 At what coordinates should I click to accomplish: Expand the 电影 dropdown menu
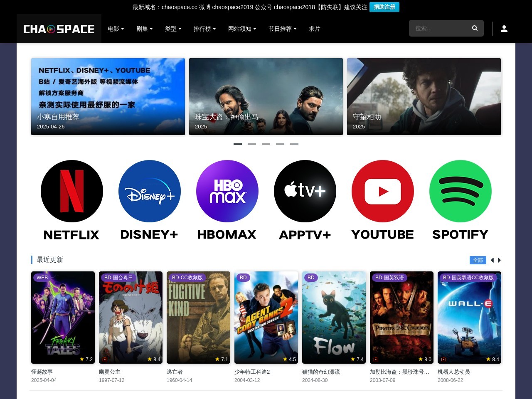(116, 29)
